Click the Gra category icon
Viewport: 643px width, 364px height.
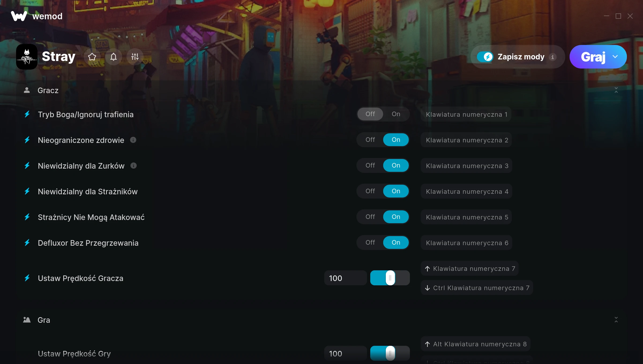point(27,320)
